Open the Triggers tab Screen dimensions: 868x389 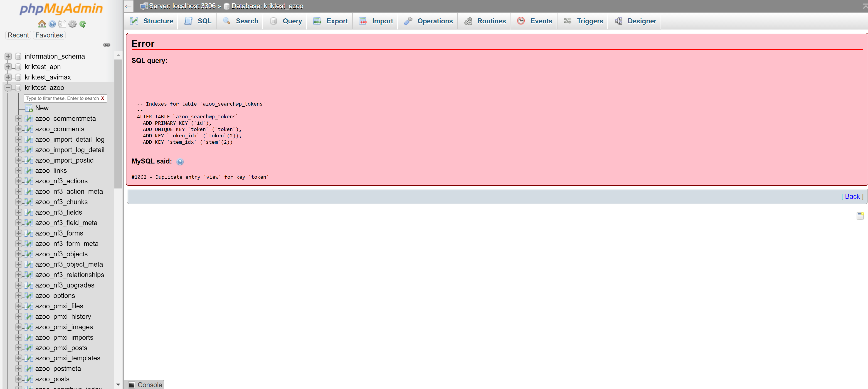click(583, 21)
